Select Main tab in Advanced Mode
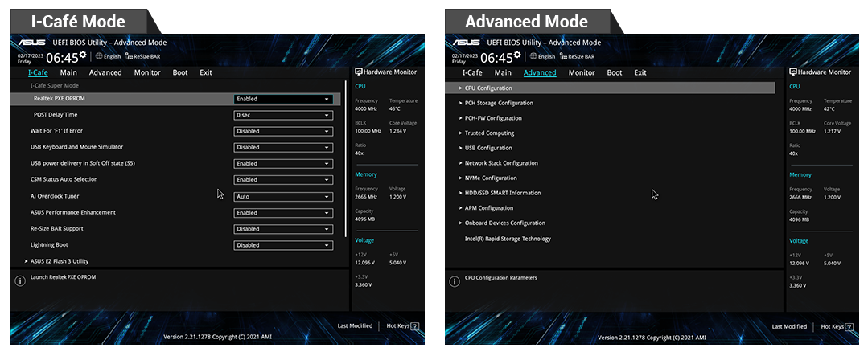This screenshot has height=352, width=868. coord(503,72)
